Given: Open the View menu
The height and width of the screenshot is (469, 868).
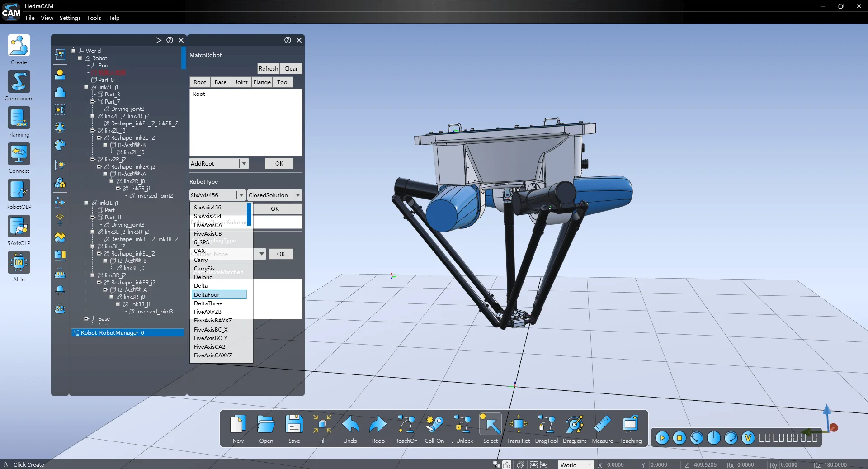Looking at the screenshot, I should click(47, 18).
